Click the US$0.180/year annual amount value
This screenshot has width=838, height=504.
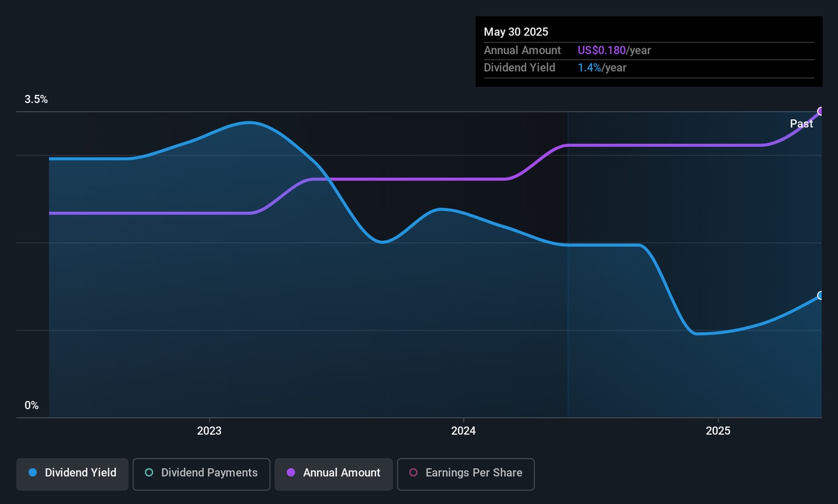[x=614, y=51]
